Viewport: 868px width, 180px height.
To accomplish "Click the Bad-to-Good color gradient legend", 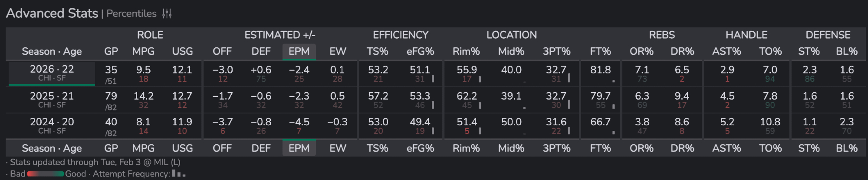I will pos(46,174).
